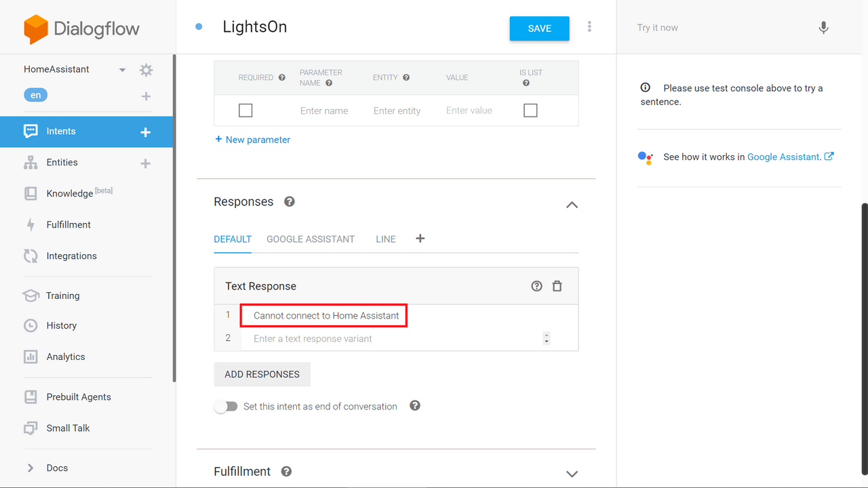Expand the Docs sidebar chevron

[31, 468]
